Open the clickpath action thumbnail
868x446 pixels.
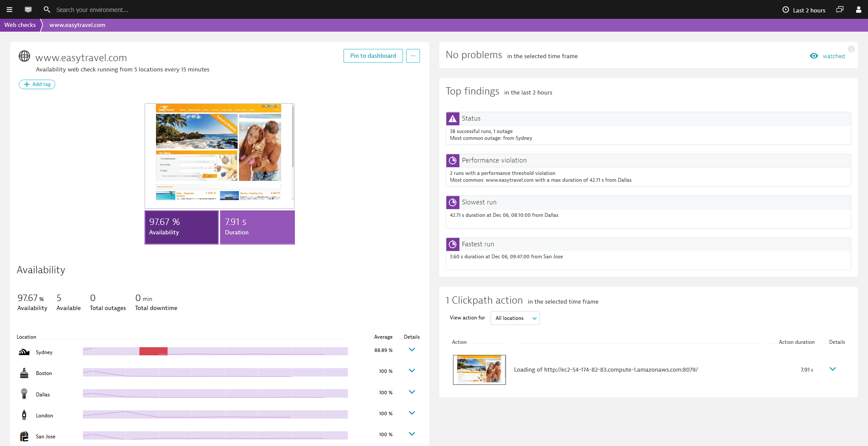pyautogui.click(x=480, y=369)
